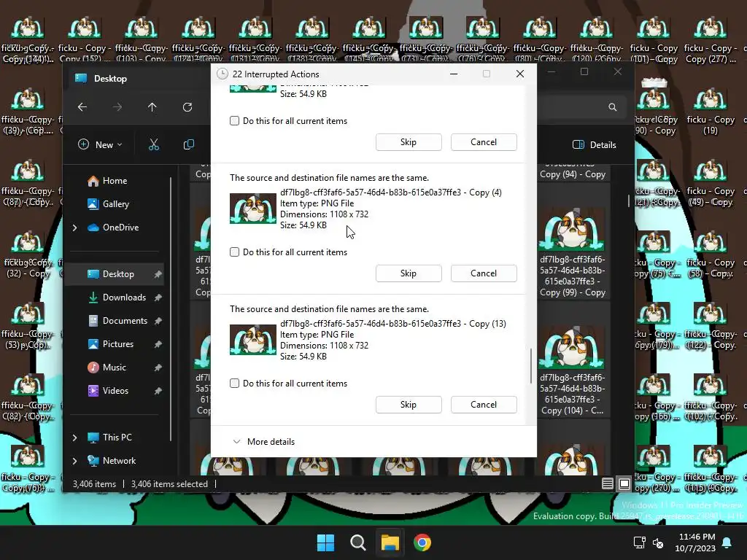The height and width of the screenshot is (560, 747).
Task: Click the muted volume tray icon
Action: 658,542
